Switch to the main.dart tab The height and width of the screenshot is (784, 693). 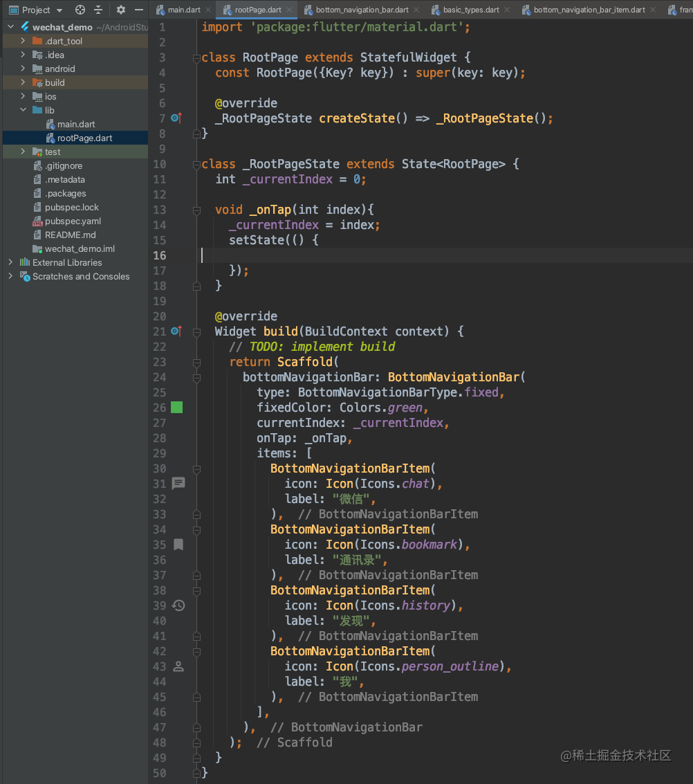183,10
